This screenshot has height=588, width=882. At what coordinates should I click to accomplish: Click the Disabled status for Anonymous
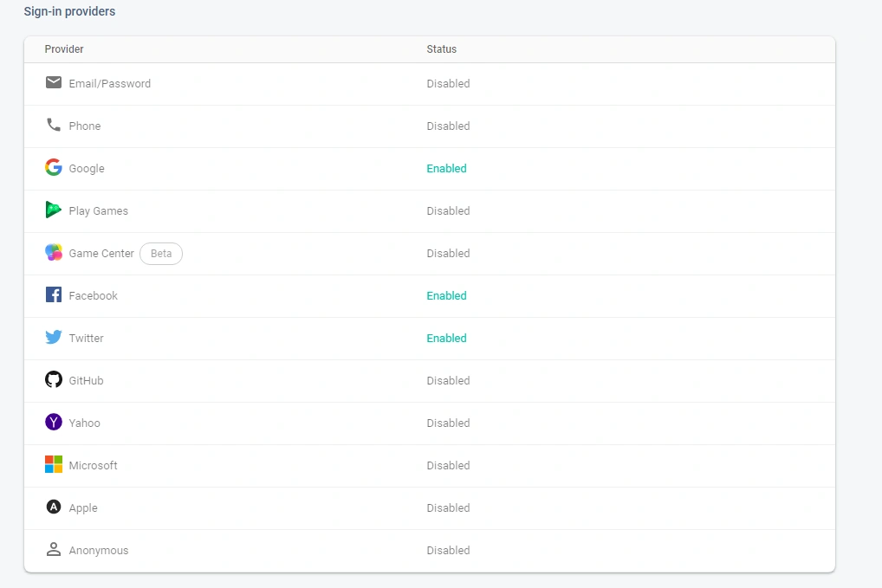coord(448,551)
